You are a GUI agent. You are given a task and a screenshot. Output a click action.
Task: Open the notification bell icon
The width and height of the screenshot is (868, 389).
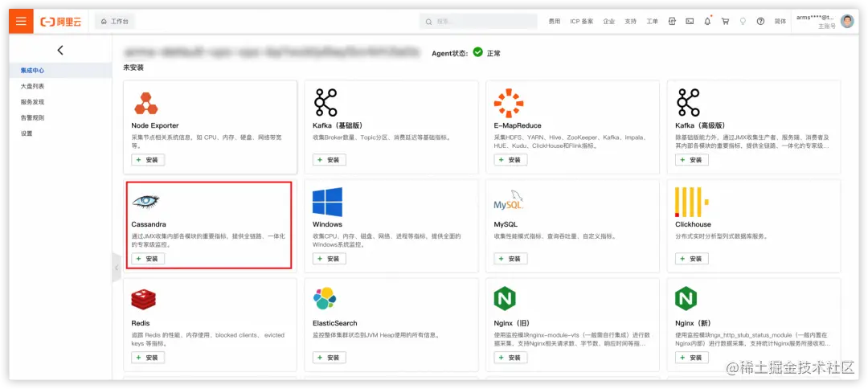tap(707, 22)
